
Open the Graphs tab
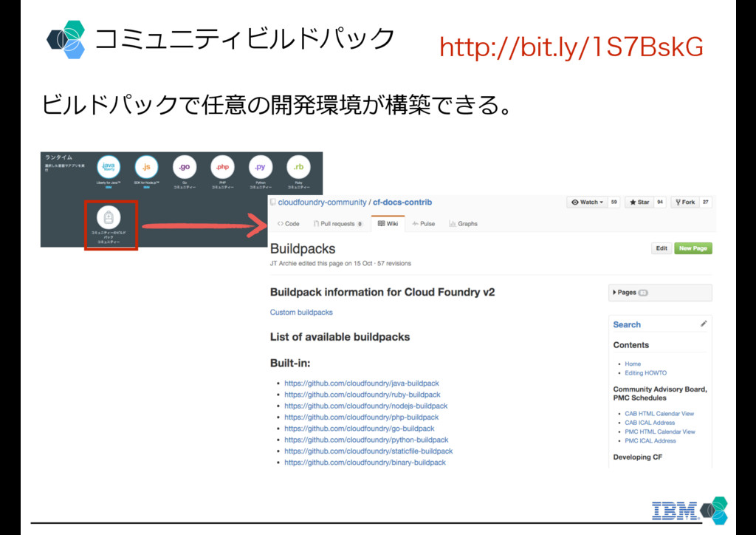click(464, 224)
